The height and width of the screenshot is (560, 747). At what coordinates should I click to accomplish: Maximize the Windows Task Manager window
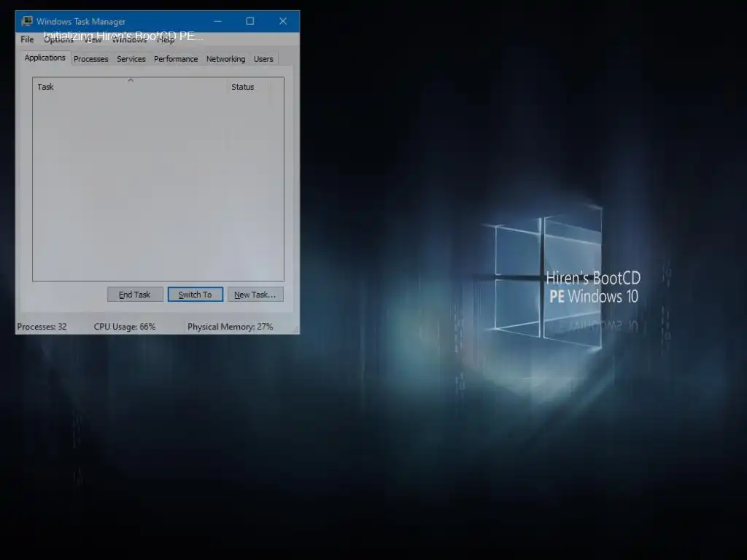(x=250, y=21)
